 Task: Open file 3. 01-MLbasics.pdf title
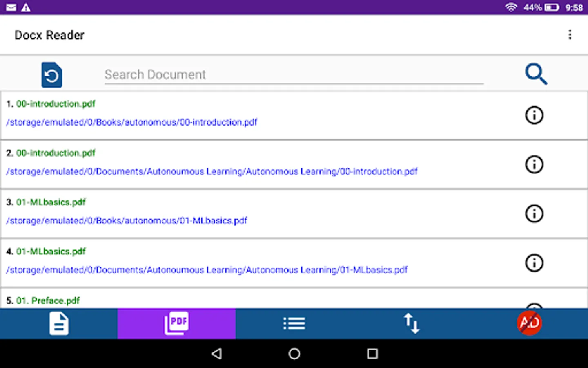(x=46, y=202)
